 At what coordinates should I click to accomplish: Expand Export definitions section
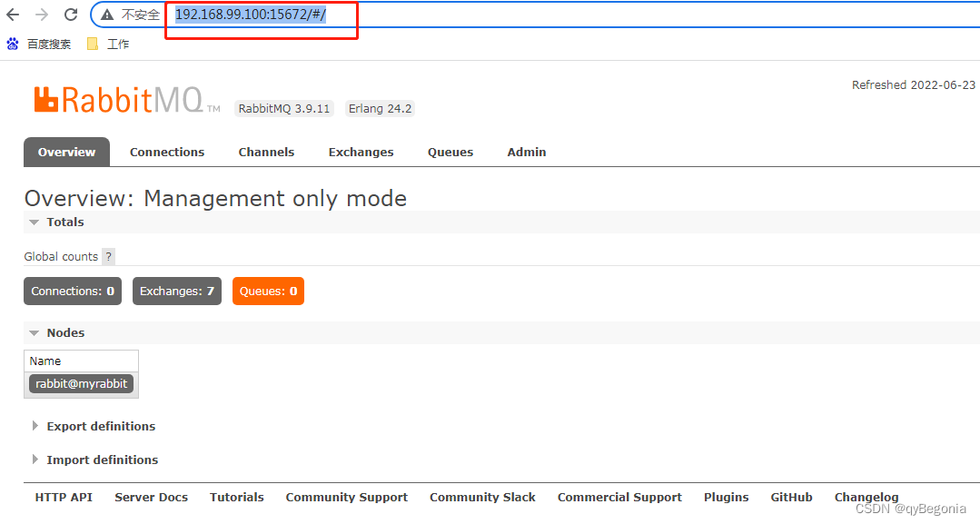click(94, 426)
